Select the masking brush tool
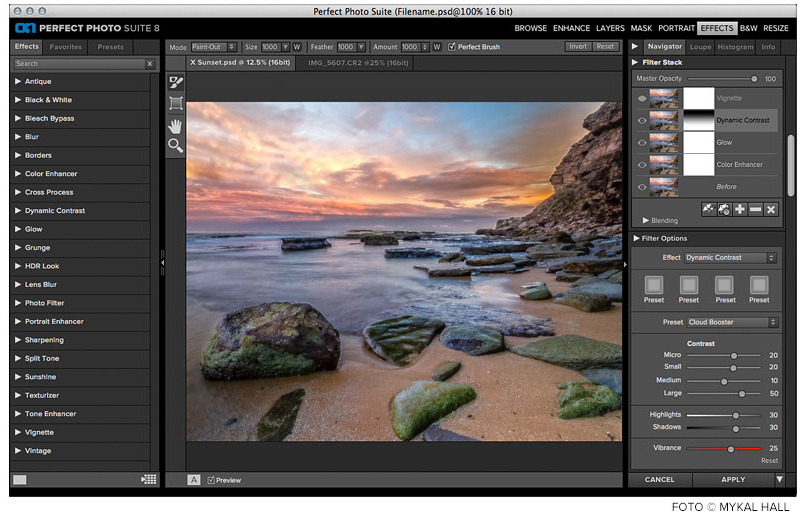Viewport: 803px width, 520px height. click(x=176, y=82)
